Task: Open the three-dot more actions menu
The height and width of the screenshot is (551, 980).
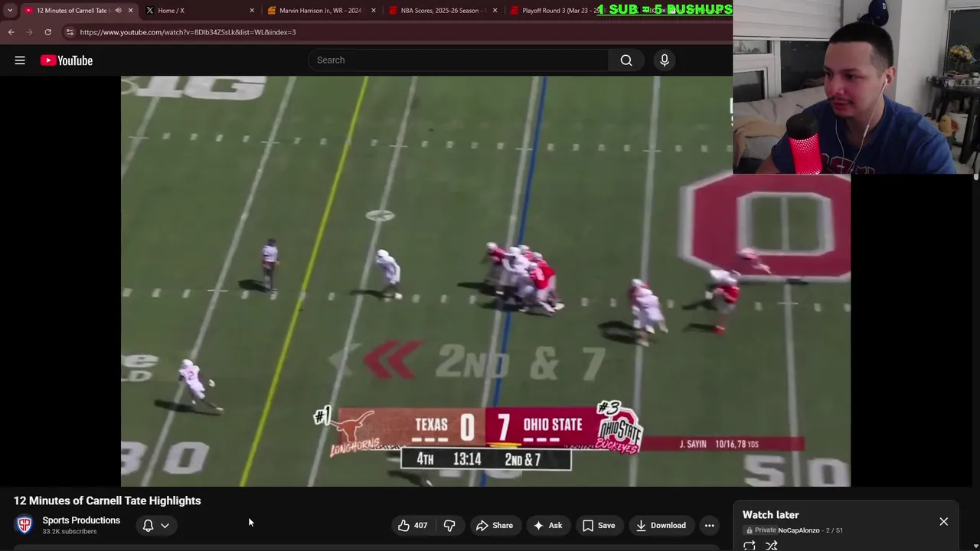Action: [x=710, y=526]
